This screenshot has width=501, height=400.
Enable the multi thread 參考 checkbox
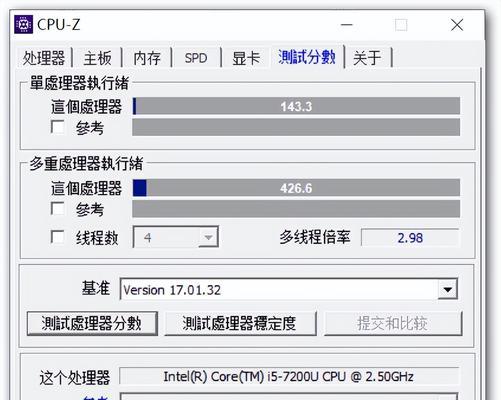57,209
